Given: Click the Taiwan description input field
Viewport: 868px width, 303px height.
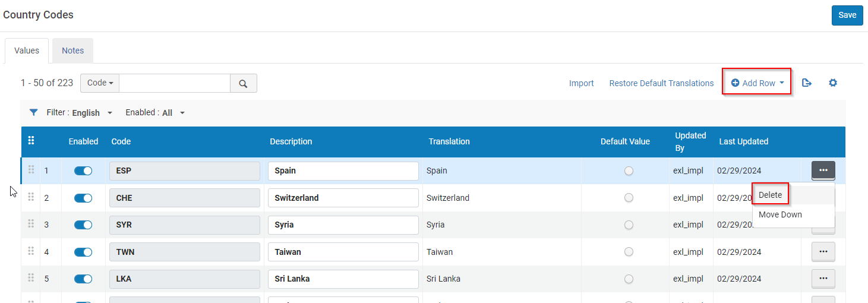Looking at the screenshot, I should (343, 252).
